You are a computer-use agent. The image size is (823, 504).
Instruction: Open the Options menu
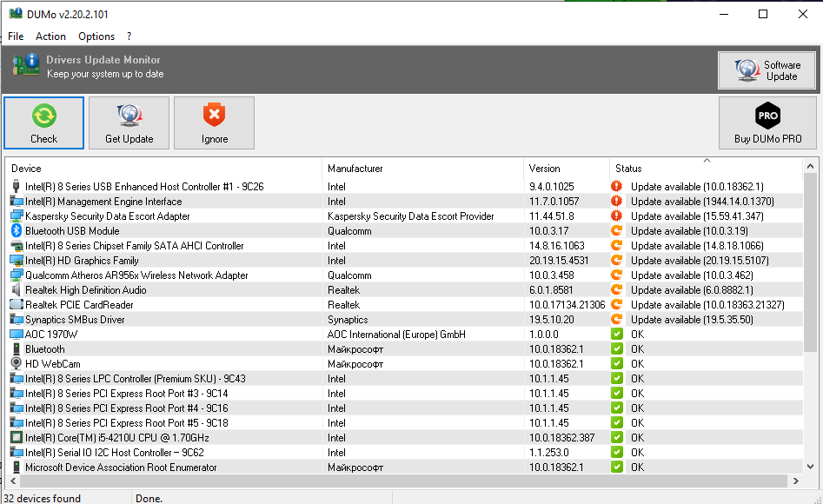96,36
